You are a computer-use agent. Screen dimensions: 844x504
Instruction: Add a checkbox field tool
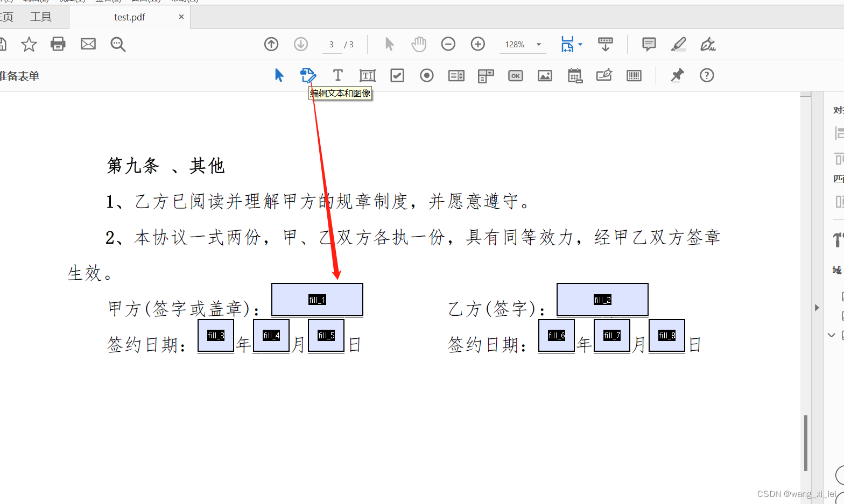[x=397, y=75]
